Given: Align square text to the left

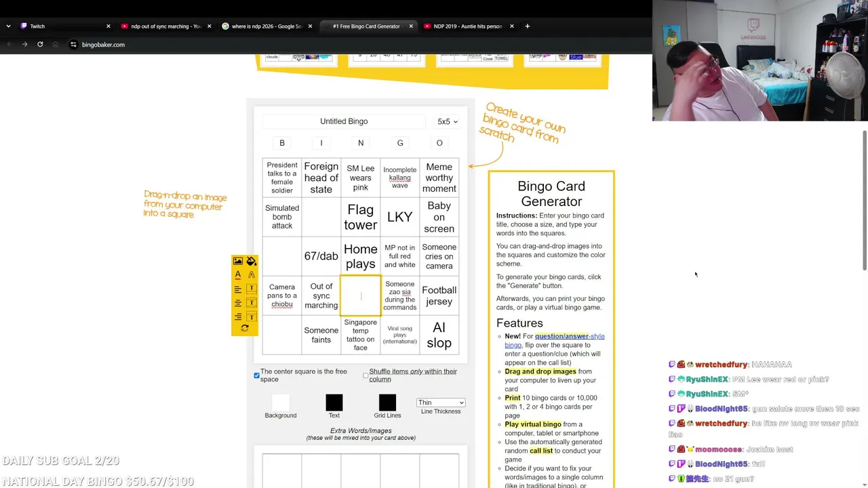Looking at the screenshot, I should point(237,289).
